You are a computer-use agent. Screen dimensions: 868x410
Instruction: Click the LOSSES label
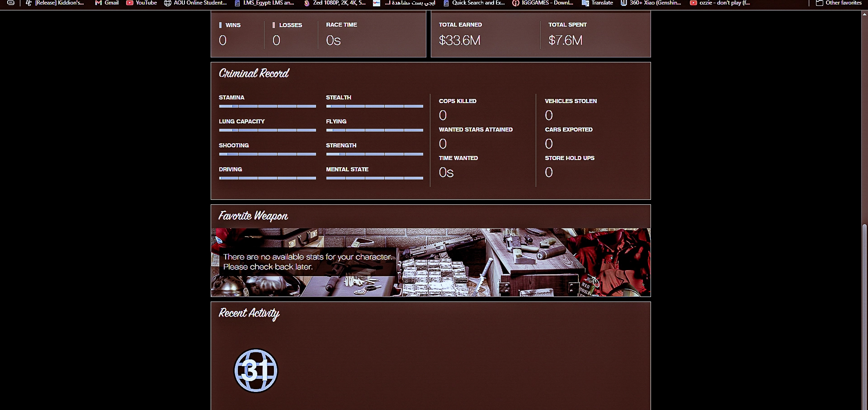tap(291, 25)
